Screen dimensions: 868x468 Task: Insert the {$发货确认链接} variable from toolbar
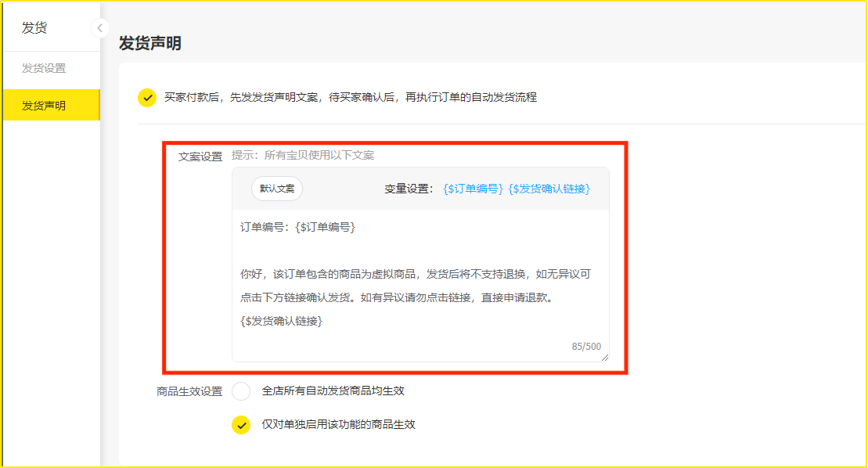[x=549, y=189]
